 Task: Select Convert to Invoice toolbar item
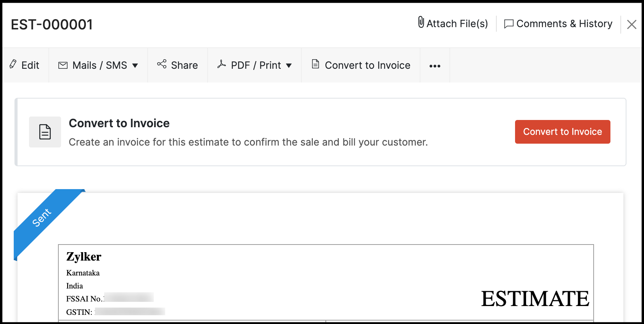tap(367, 65)
